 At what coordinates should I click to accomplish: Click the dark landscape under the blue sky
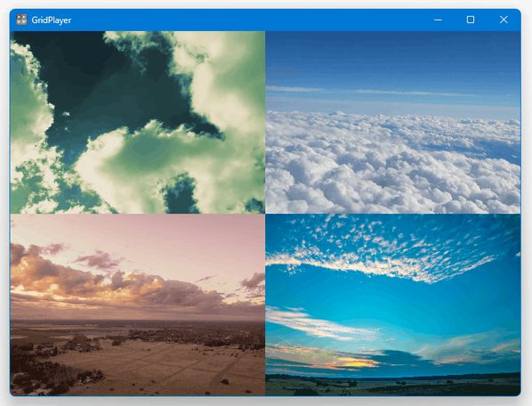[x=393, y=386]
